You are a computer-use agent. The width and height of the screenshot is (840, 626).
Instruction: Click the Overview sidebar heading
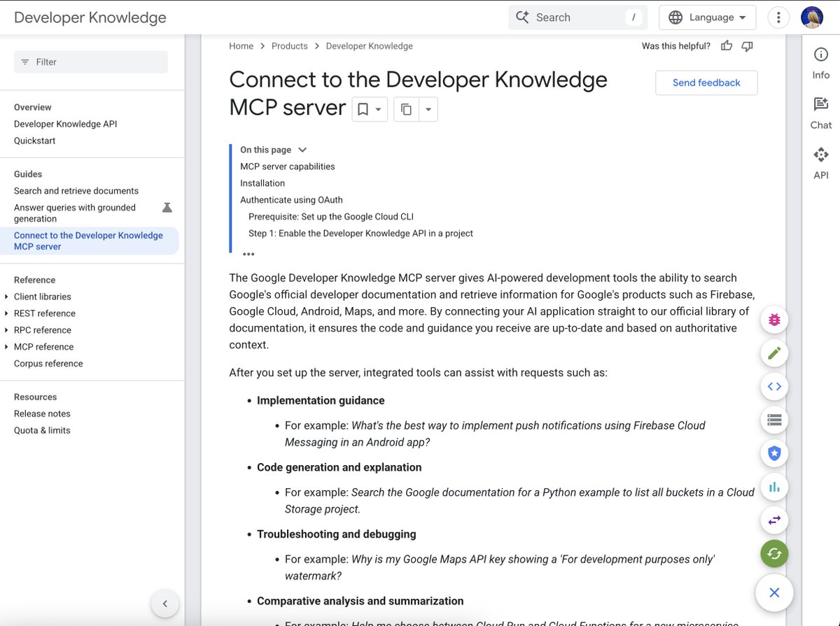33,107
